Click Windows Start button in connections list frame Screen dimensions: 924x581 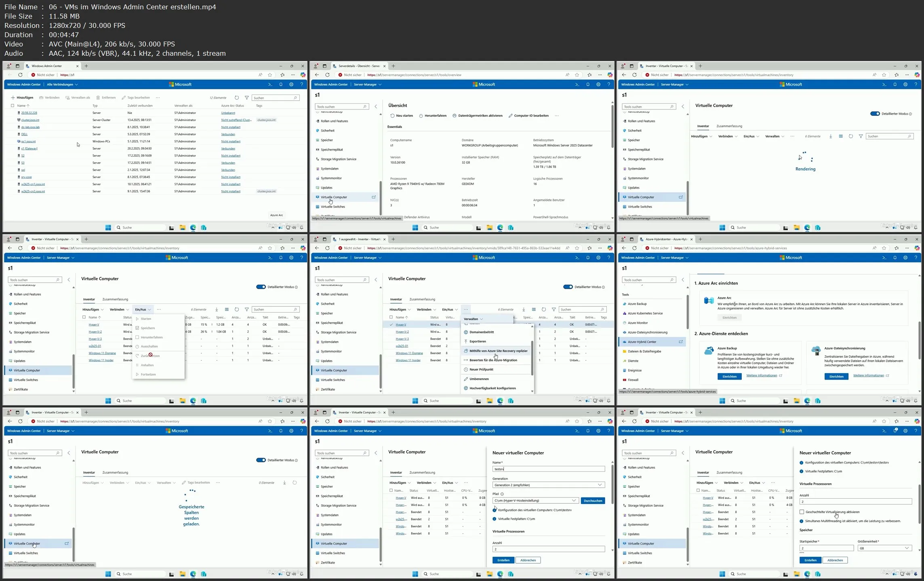click(108, 228)
